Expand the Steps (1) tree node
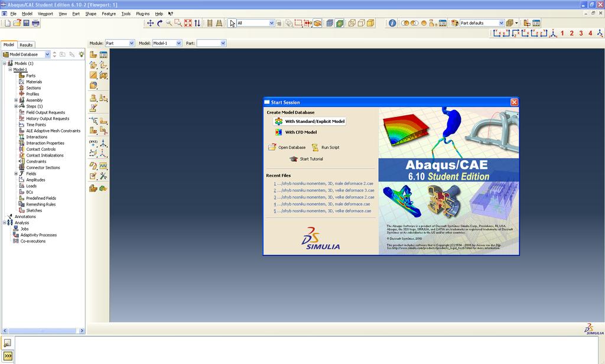 point(16,106)
